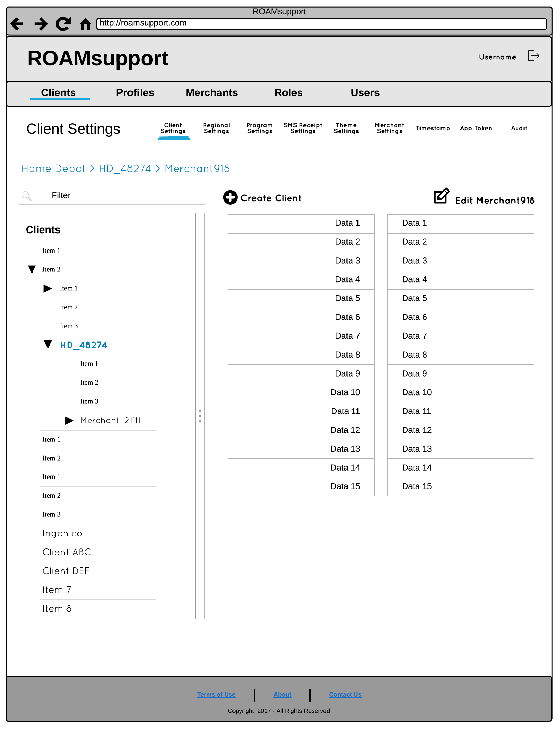Viewport: 560px width, 729px height.
Task: Open the Merchants main tab
Action: [x=212, y=93]
